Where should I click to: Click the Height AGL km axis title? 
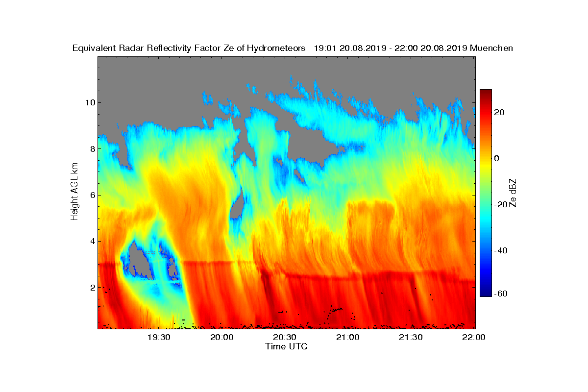(x=74, y=192)
